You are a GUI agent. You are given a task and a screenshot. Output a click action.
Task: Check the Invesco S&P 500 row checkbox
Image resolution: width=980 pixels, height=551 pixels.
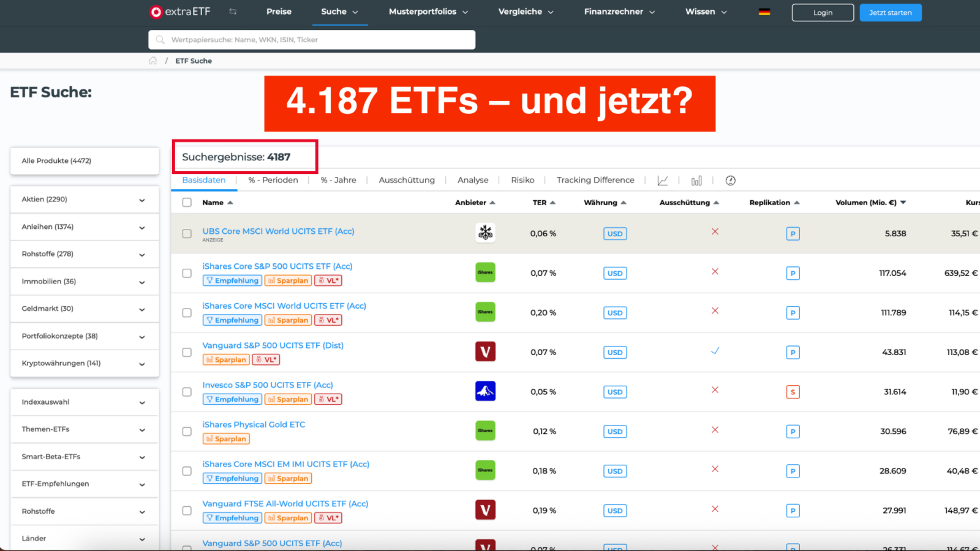(x=187, y=392)
